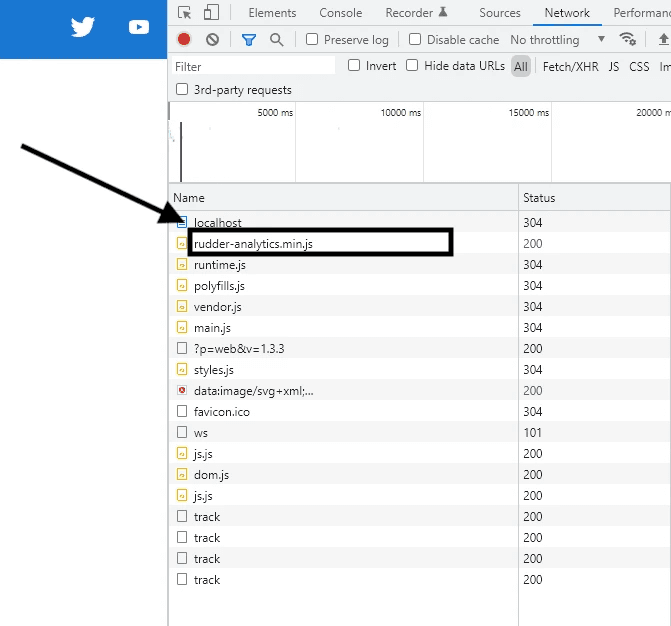Expand the No throttling dropdown
671x626 pixels.
pyautogui.click(x=557, y=40)
